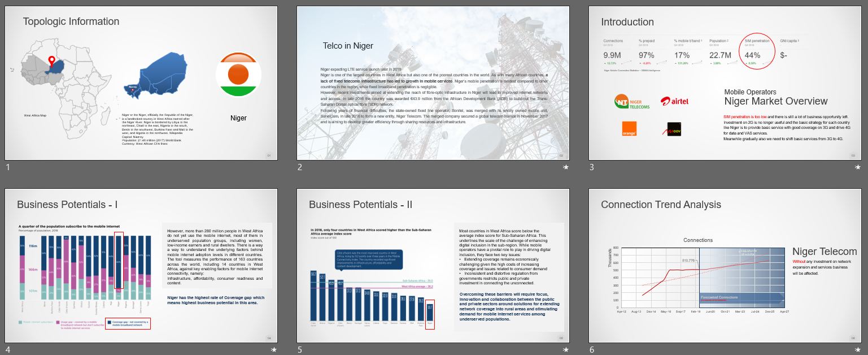868x355 pixels.
Task: Select the Business Potentials - II slide title
Action: [x=360, y=205]
